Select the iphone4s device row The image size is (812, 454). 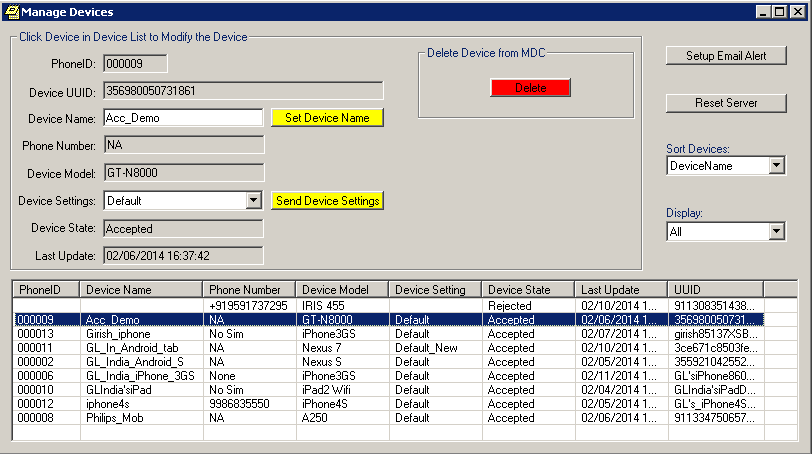[x=388, y=404]
